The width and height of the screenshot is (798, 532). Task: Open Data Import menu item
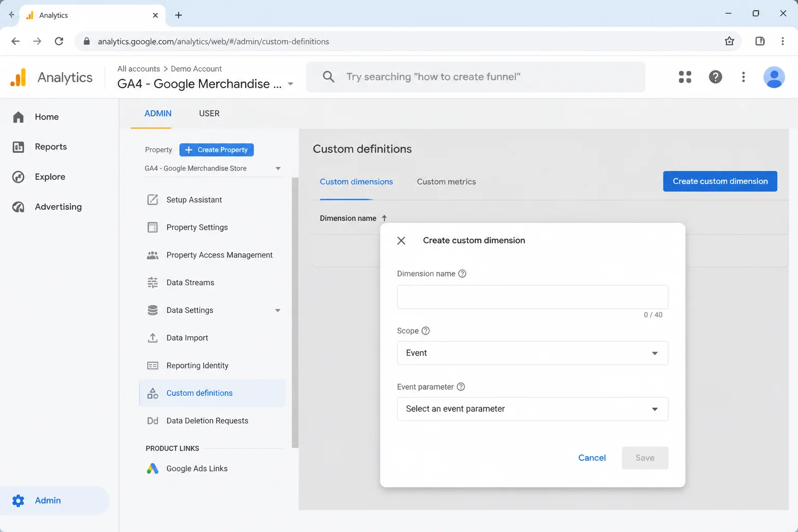212,338
